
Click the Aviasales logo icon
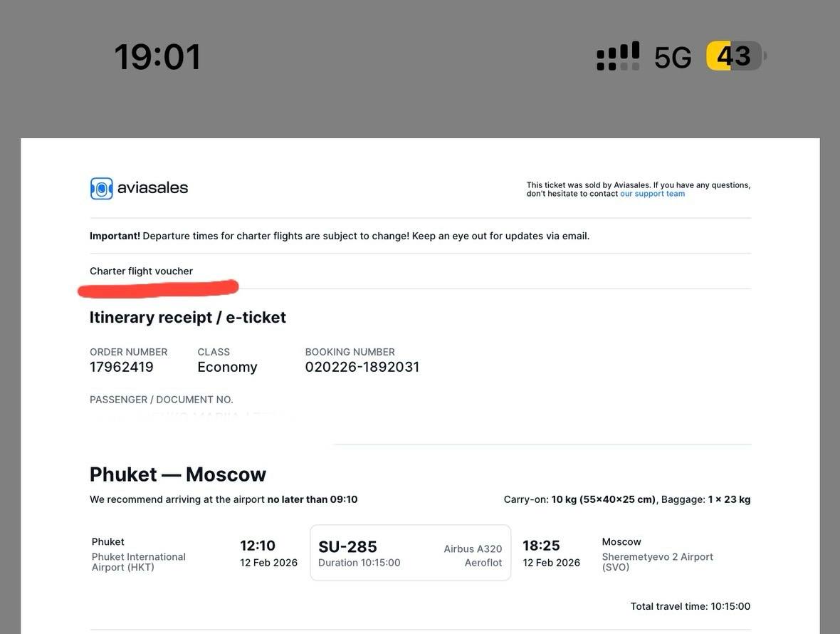[x=102, y=188]
